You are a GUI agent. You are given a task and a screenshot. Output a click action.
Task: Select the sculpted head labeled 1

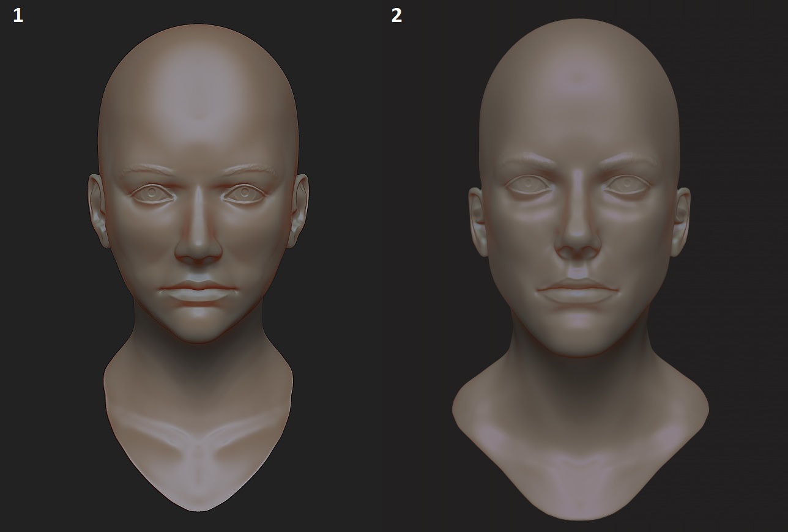click(198, 267)
